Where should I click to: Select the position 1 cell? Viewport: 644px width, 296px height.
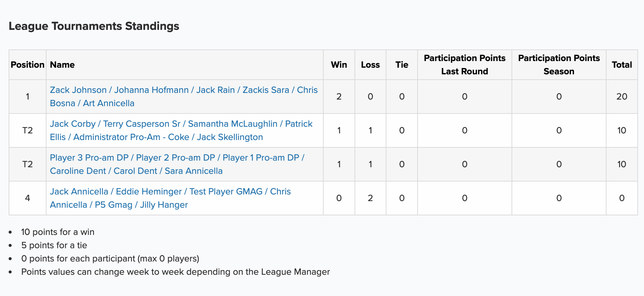(x=28, y=97)
